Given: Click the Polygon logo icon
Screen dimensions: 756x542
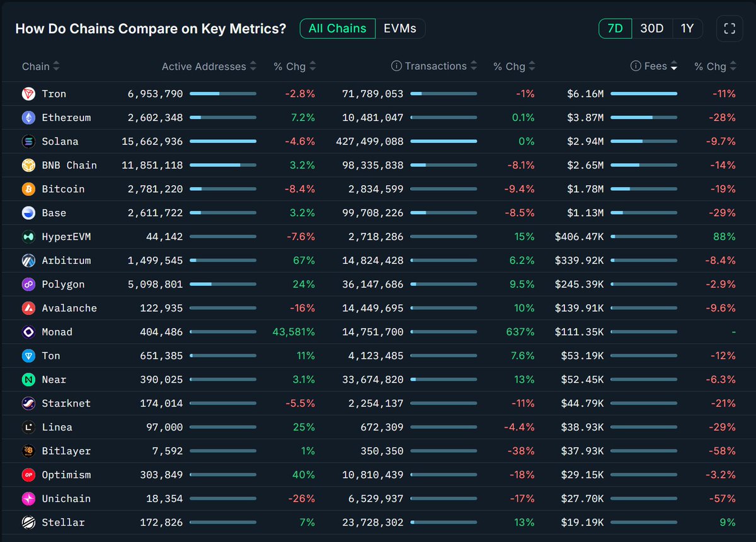Looking at the screenshot, I should coord(28,285).
